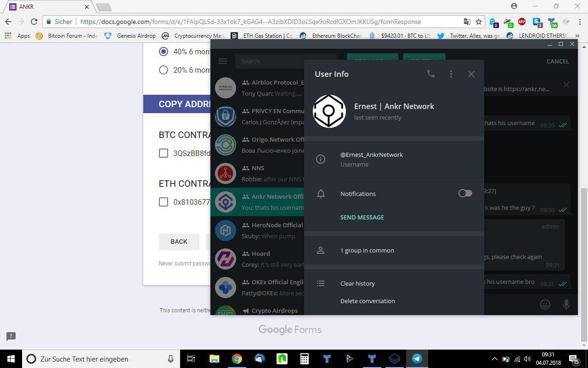Reload the Chrome page
The height and width of the screenshot is (368, 588).
34,22
